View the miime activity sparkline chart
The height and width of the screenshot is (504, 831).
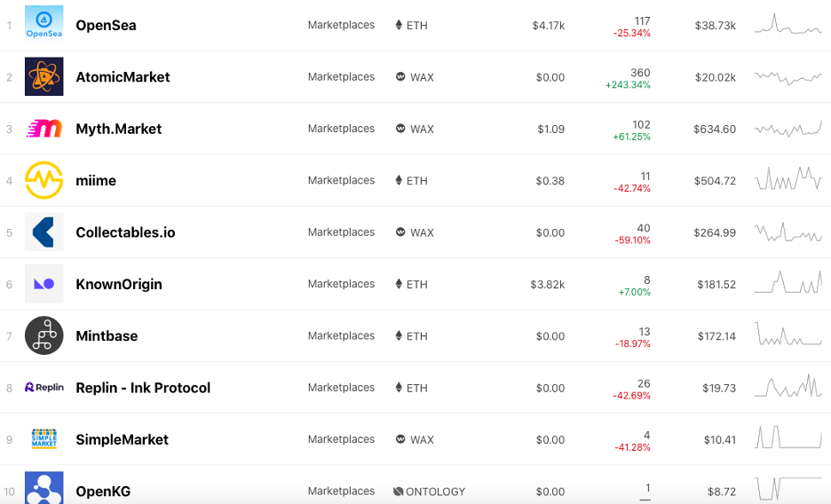[x=788, y=179]
